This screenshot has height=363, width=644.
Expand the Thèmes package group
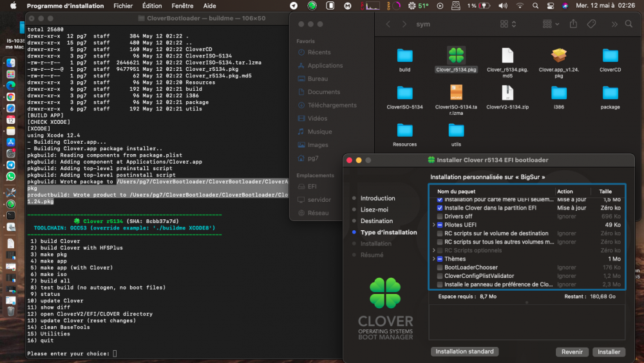coord(433,259)
